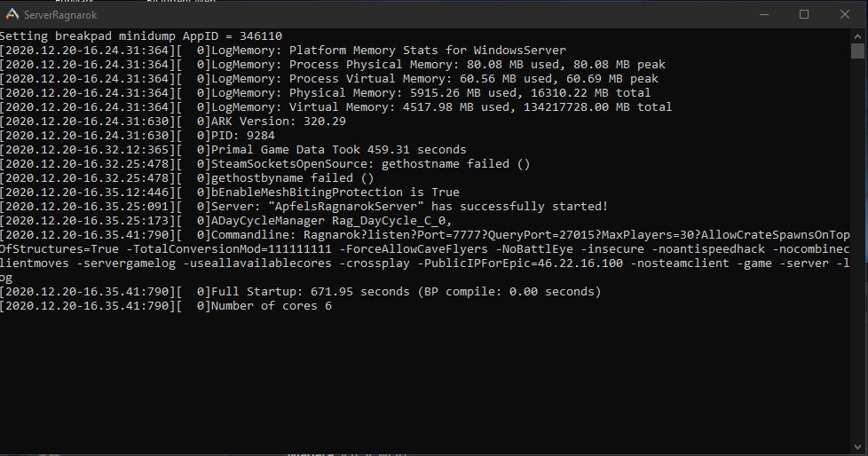Open the ARK icon window menu
The height and width of the screenshot is (456, 868).
click(12, 14)
